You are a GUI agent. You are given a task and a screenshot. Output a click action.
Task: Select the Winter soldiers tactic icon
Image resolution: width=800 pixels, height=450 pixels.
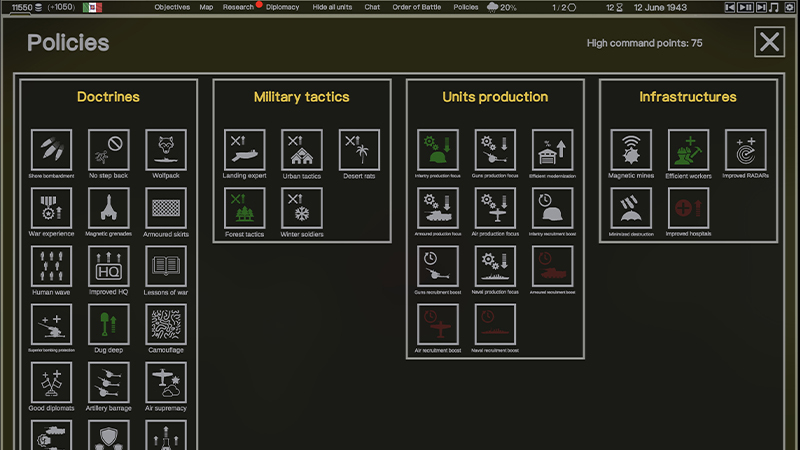click(x=302, y=208)
